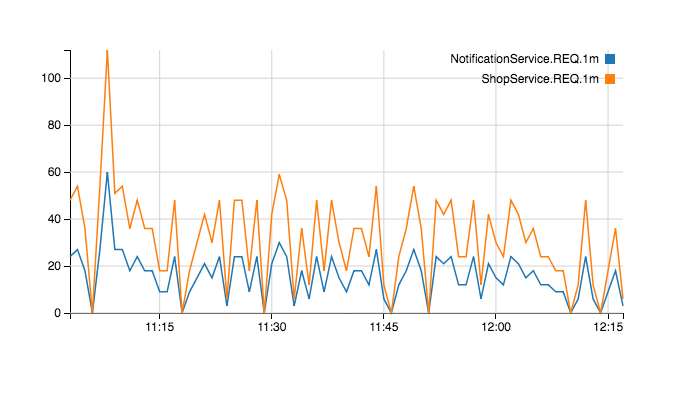
Task: Click the 100 value on y-axis
Action: [x=51, y=78]
